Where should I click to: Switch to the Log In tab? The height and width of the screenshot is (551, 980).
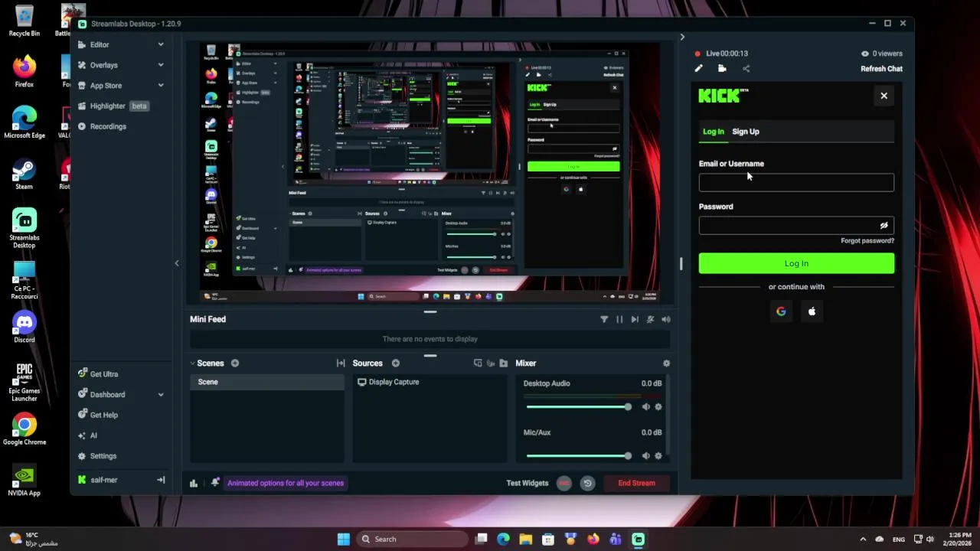[714, 132]
